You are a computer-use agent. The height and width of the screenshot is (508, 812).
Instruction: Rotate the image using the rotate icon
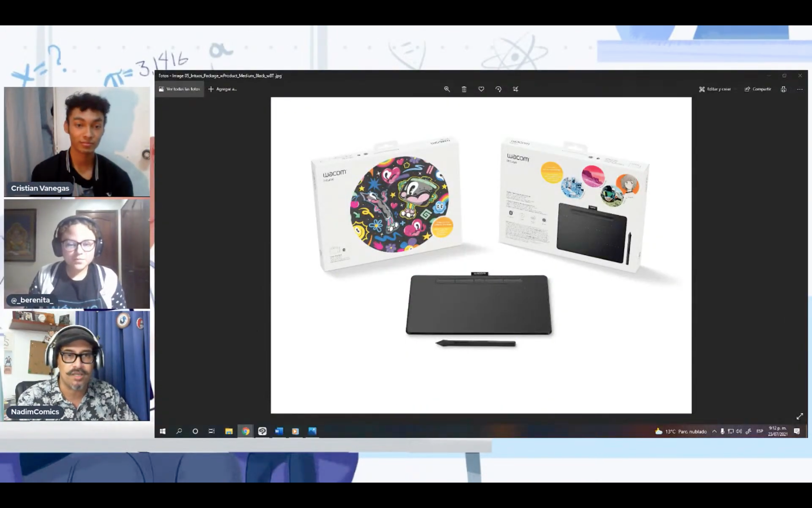pos(498,89)
